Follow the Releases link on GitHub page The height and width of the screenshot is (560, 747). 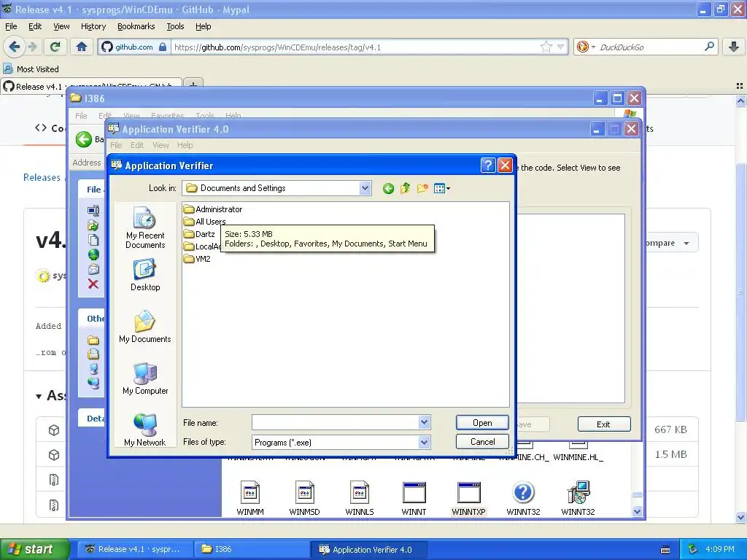coord(42,177)
